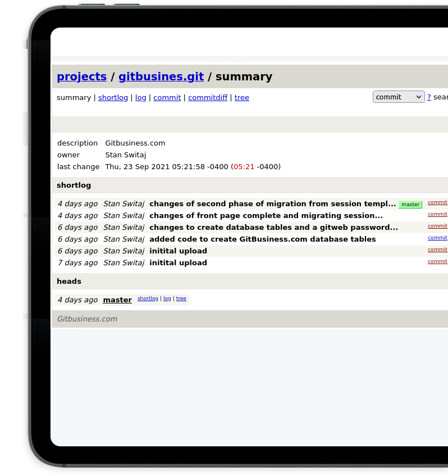Expand the commit search type dropdown
Viewport: 448px width, 476px height.
pos(399,97)
